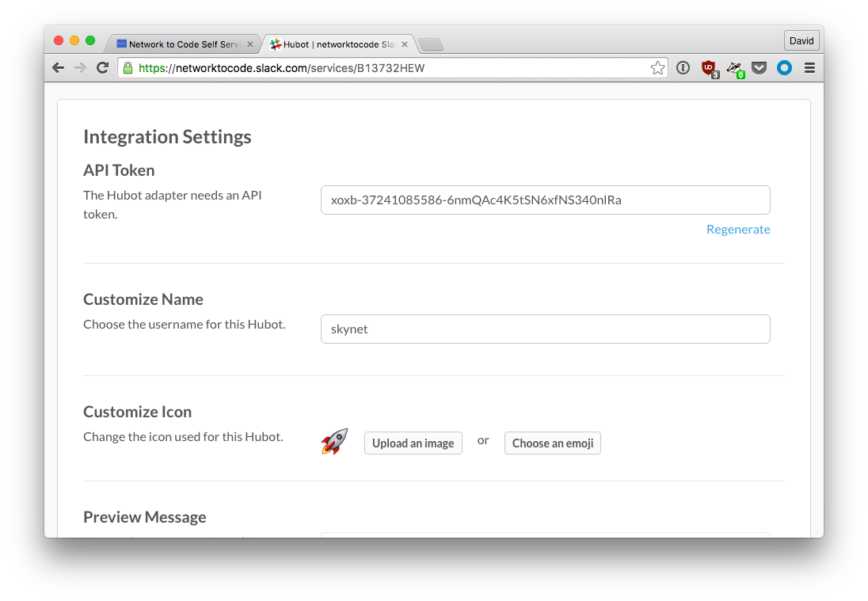Maximize the window with the green button

(x=90, y=40)
